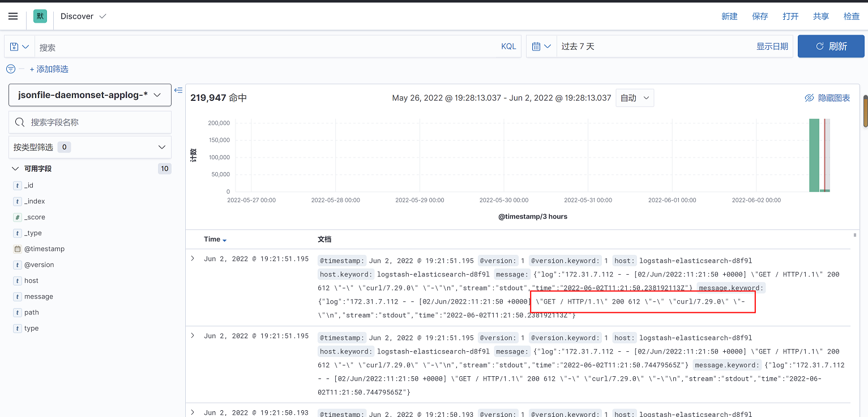Viewport: 868px width, 417px height.
Task: Collapse the field sidebar arrow icon
Action: pos(178,90)
